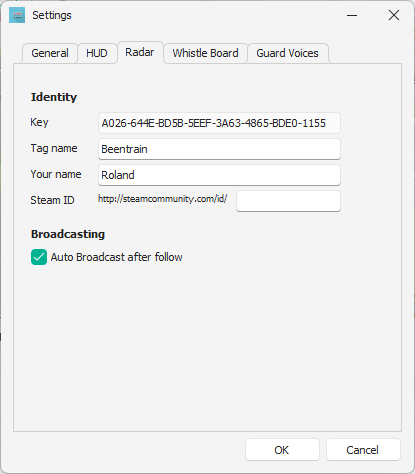Click the Tag name label
Image resolution: width=415 pixels, height=474 pixels.
point(54,148)
